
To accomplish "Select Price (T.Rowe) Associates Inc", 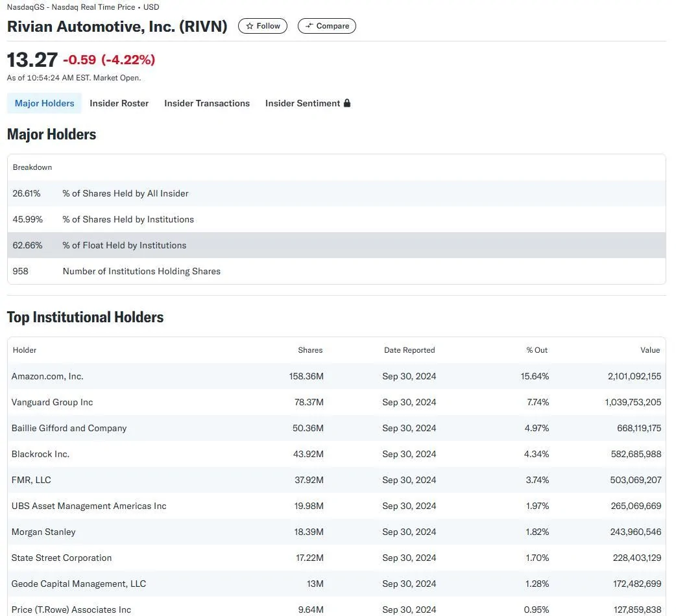I will pos(71,610).
